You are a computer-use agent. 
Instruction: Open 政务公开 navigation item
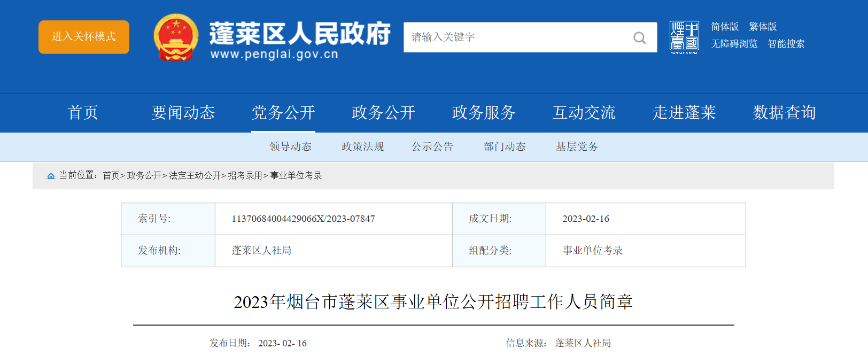pyautogui.click(x=383, y=112)
